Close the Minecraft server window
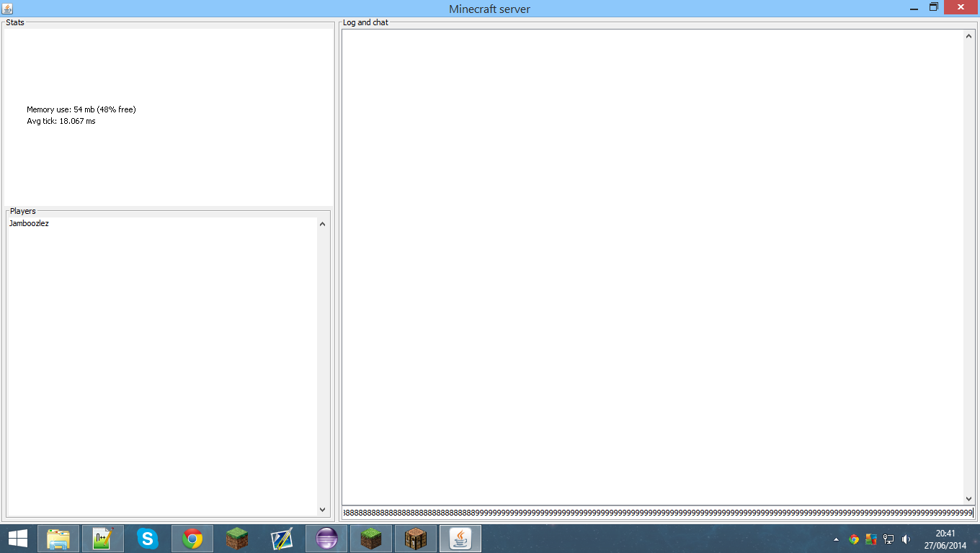The height and width of the screenshot is (553, 980). click(961, 7)
